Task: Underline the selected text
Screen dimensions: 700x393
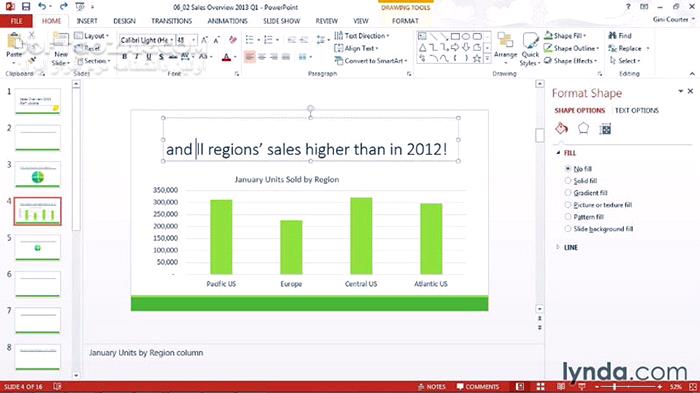Action: click(x=149, y=57)
